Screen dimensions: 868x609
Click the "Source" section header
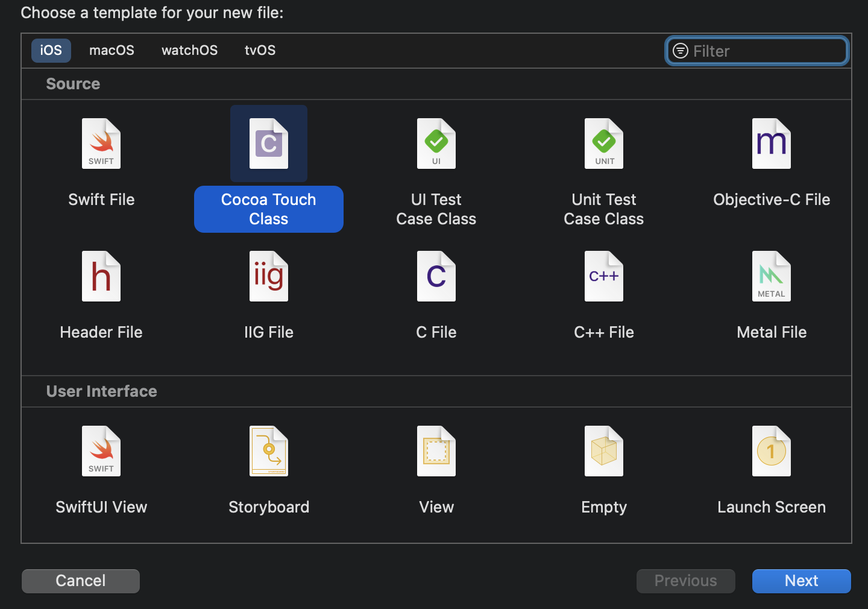(73, 84)
